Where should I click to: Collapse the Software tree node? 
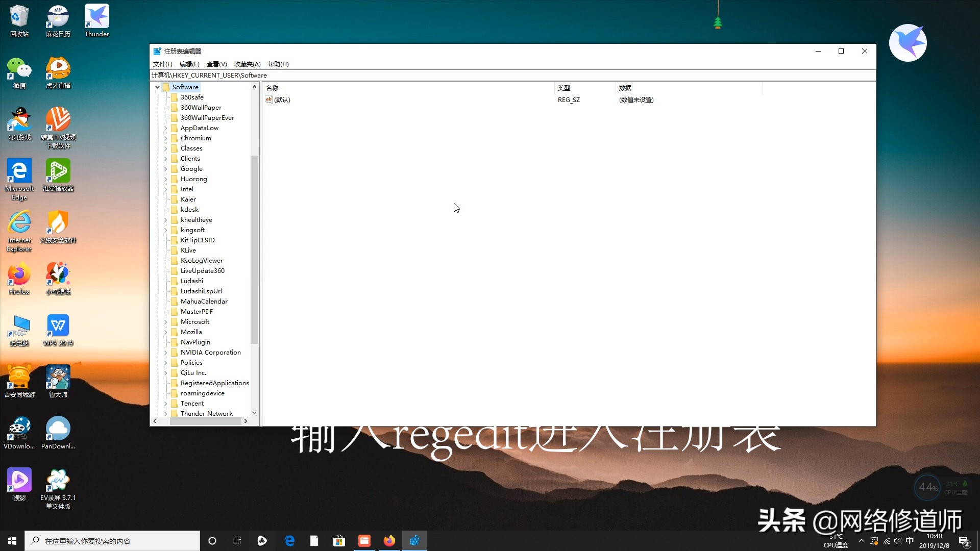(157, 87)
